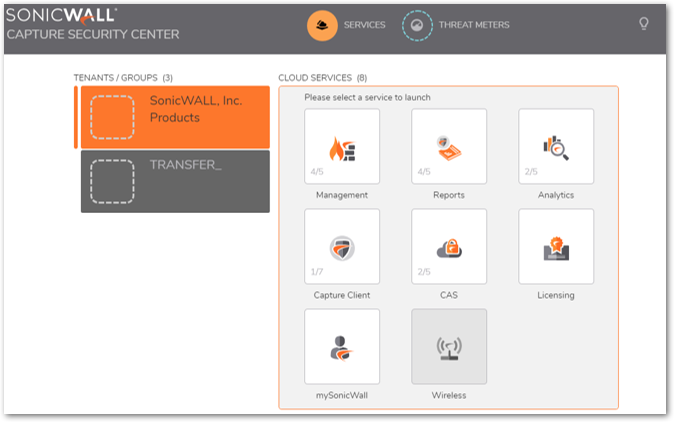
Task: Click the Capture Client label text
Action: (x=342, y=295)
